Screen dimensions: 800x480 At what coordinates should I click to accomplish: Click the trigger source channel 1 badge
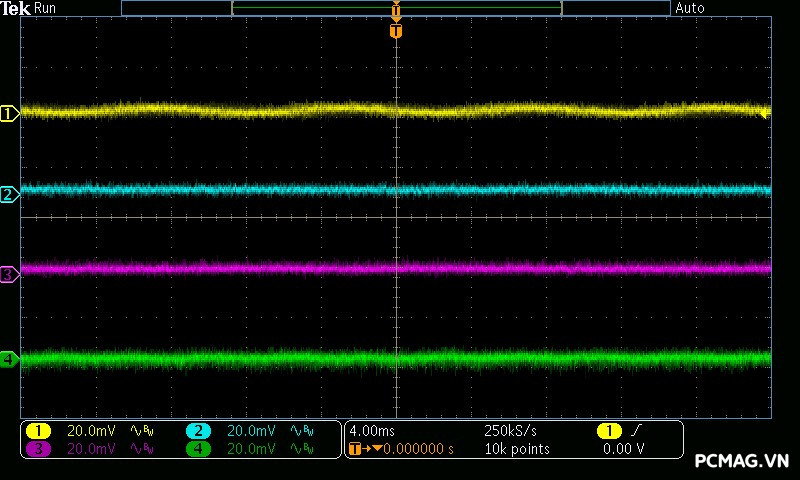608,431
